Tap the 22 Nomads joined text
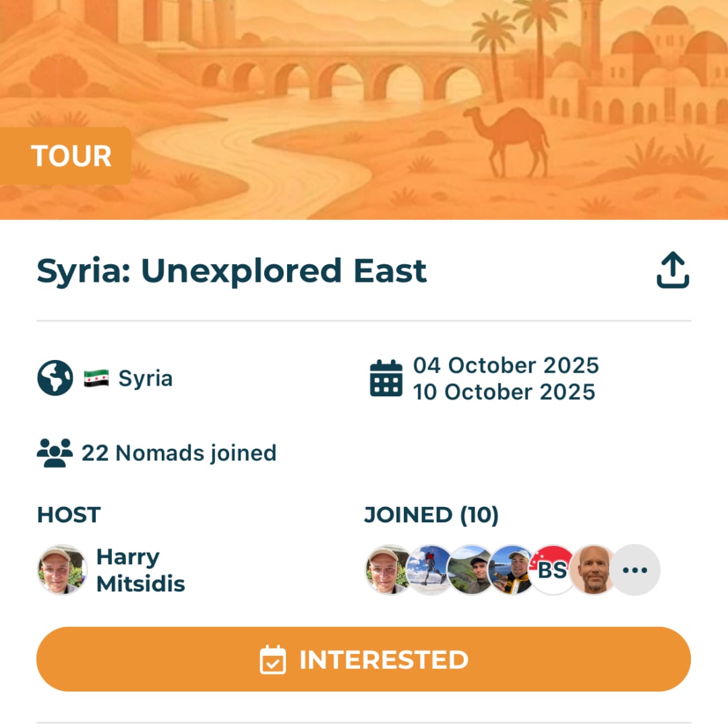The height and width of the screenshot is (728, 728). coord(179,453)
